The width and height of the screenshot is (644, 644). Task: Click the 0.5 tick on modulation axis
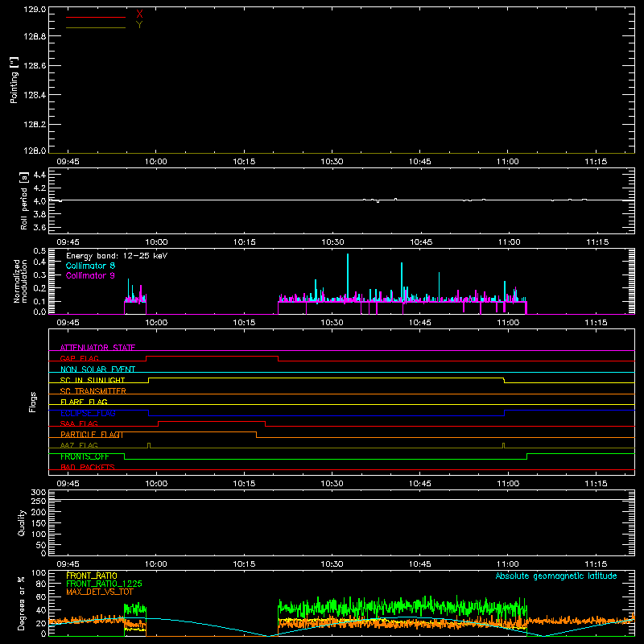click(39, 251)
